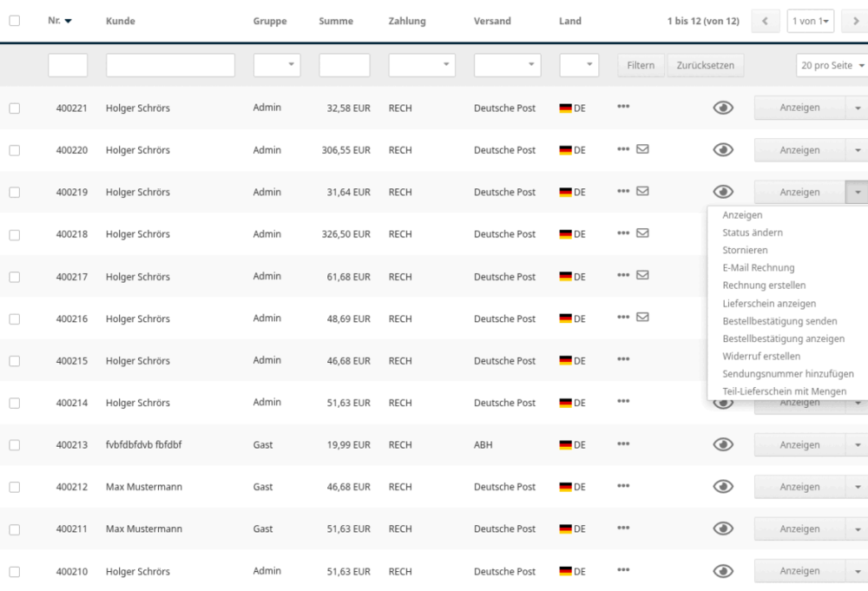This screenshot has width=868, height=591.
Task: Select 'Sendungsnummer hinzufügen' menu entry
Action: (788, 373)
